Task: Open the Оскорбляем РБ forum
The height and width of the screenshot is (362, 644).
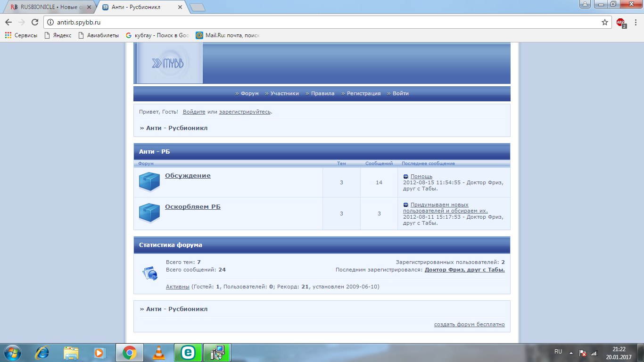Action: (193, 207)
